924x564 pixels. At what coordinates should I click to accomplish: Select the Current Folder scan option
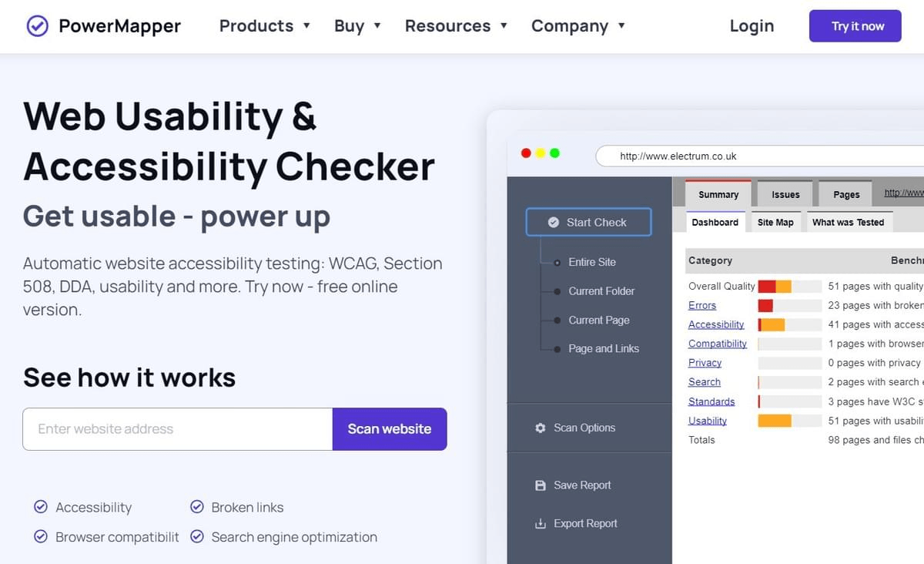(x=601, y=291)
